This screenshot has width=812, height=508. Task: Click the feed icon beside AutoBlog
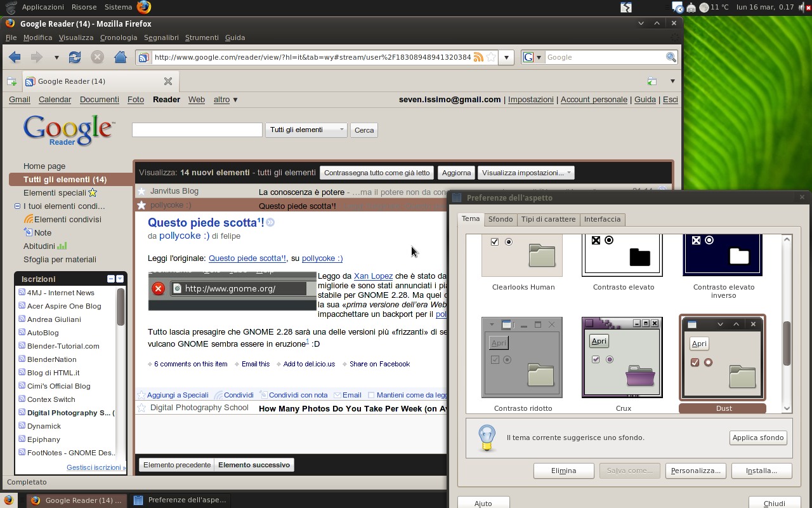[22, 333]
